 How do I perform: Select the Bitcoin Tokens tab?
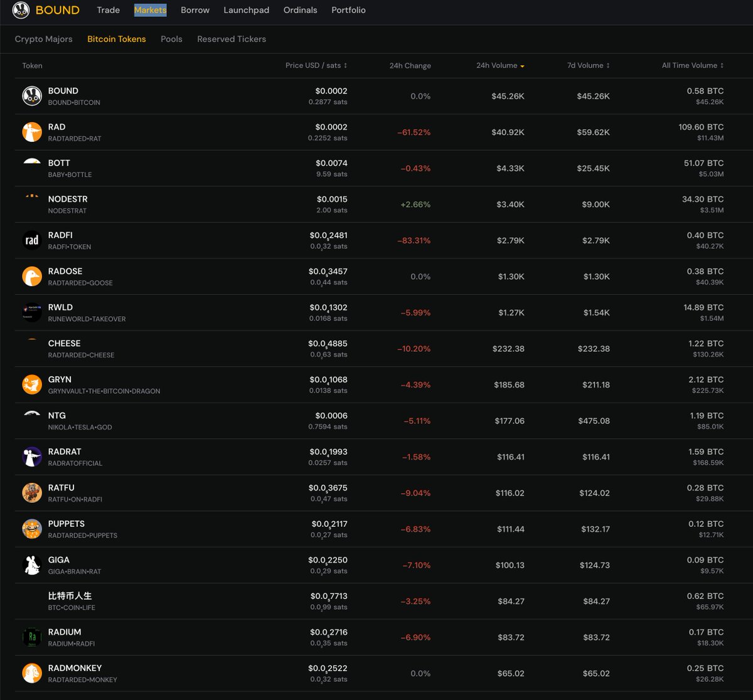tap(117, 39)
